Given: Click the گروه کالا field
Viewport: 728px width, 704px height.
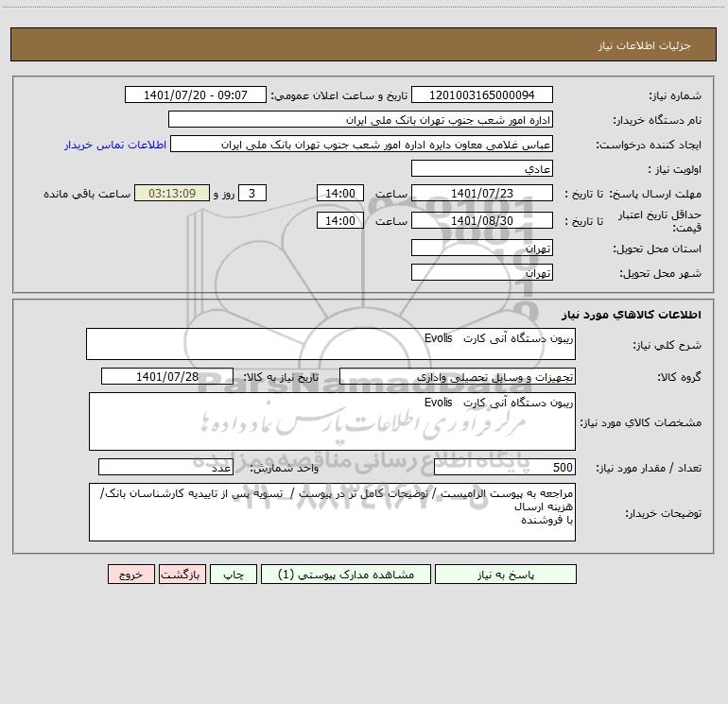Looking at the screenshot, I should pyautogui.click(x=458, y=376).
